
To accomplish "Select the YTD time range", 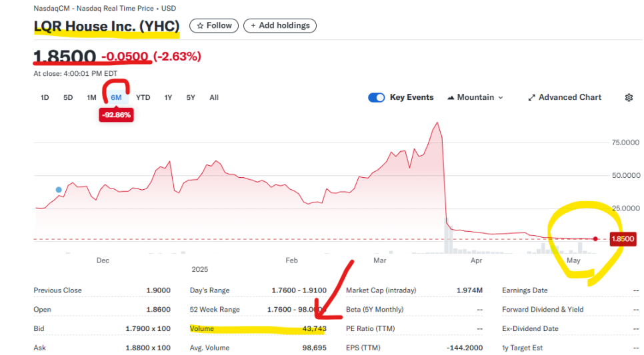I will tap(143, 98).
